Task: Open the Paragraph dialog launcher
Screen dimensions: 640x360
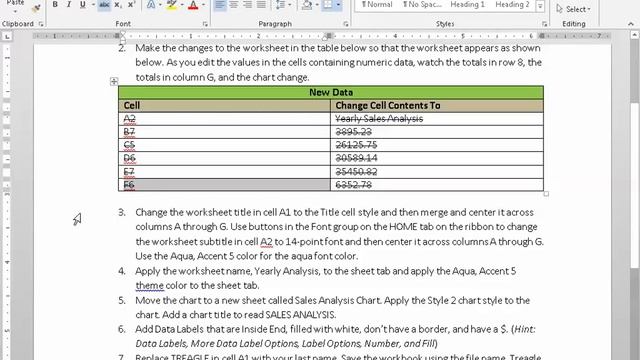Action: pyautogui.click(x=346, y=24)
